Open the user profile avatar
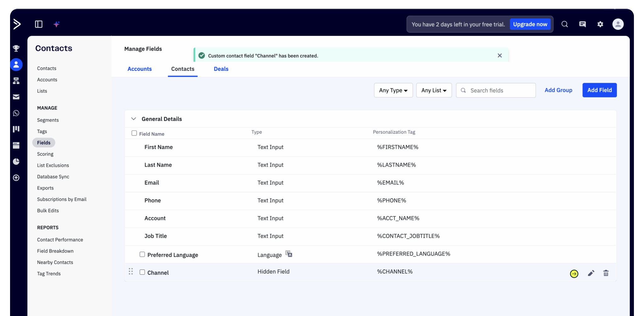This screenshot has height=316, width=644. (618, 24)
